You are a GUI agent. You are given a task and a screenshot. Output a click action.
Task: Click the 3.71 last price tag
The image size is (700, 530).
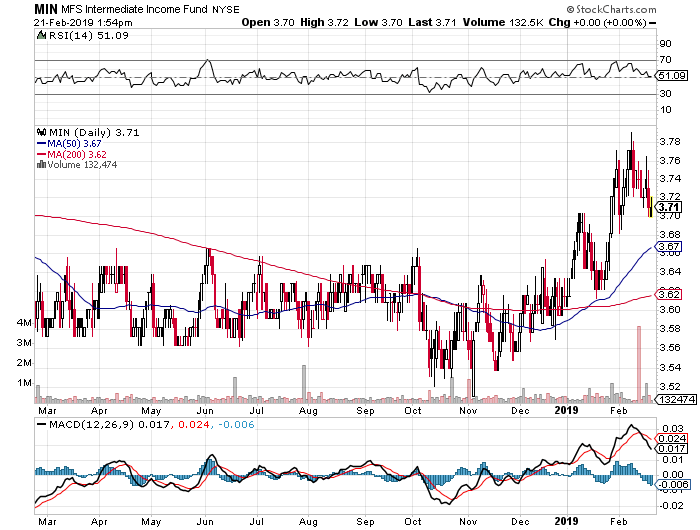[669, 207]
